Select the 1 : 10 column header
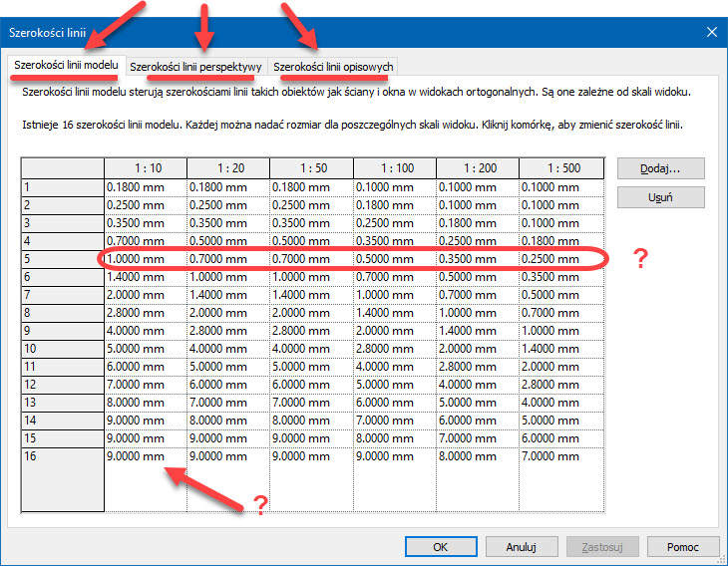Image resolution: width=728 pixels, height=566 pixels. (x=145, y=167)
